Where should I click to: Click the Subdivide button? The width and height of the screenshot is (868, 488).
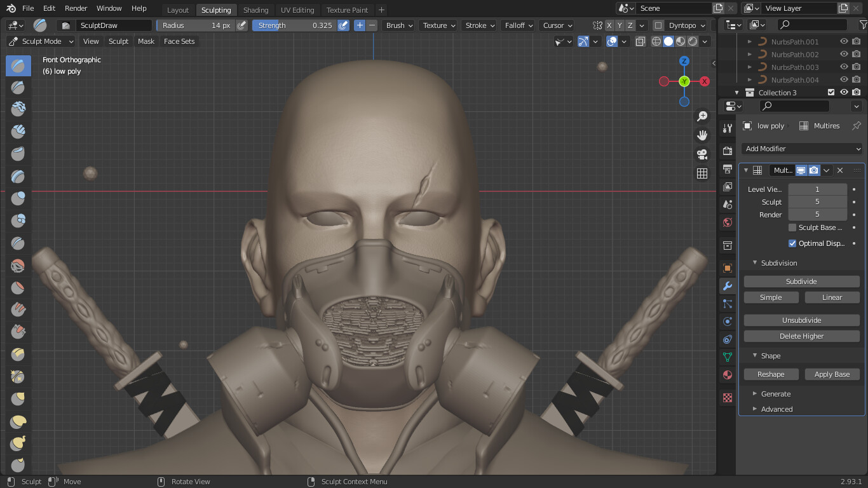pyautogui.click(x=801, y=281)
